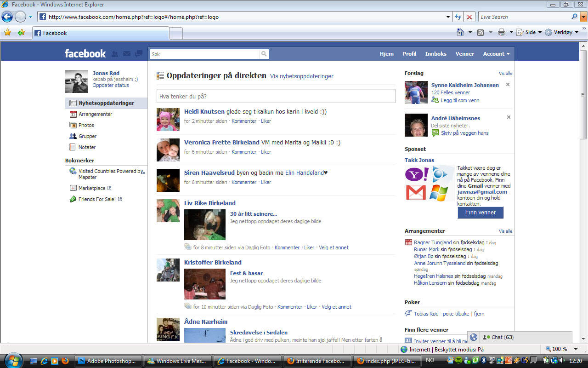588x368 pixels.
Task: Expand the Account dropdown menu
Action: (x=497, y=54)
